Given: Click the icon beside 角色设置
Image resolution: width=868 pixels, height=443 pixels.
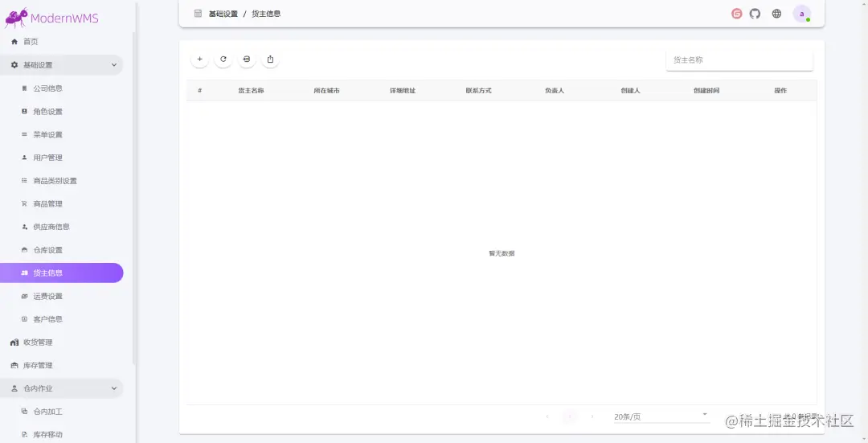Looking at the screenshot, I should [24, 111].
